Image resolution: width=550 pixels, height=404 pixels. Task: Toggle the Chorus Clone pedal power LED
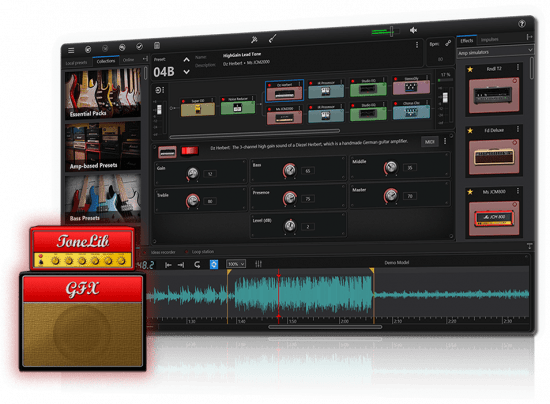point(395,104)
